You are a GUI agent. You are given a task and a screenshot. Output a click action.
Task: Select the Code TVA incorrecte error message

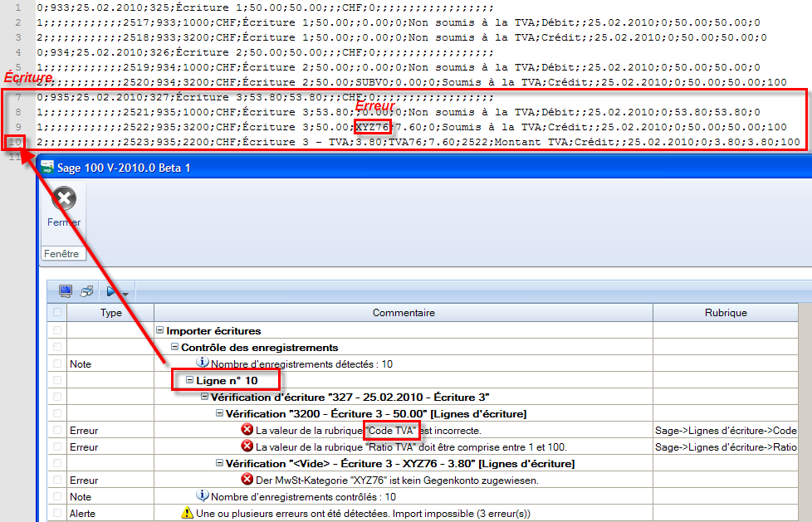(368, 431)
